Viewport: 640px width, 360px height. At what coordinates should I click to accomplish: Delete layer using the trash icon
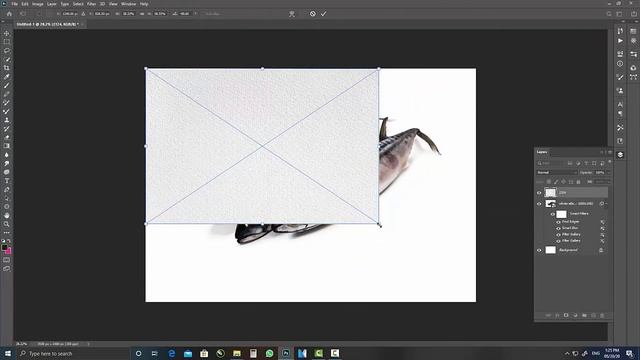click(x=602, y=315)
